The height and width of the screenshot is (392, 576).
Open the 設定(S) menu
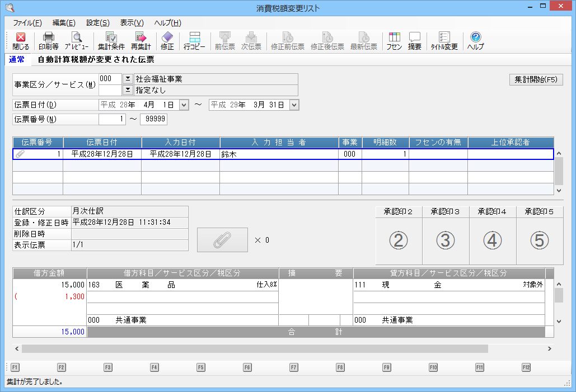(x=98, y=23)
